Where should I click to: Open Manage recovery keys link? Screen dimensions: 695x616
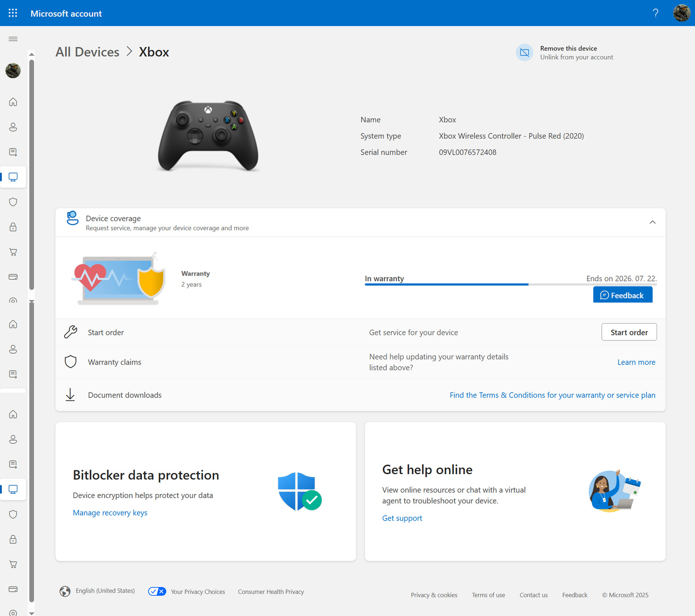pyautogui.click(x=110, y=513)
